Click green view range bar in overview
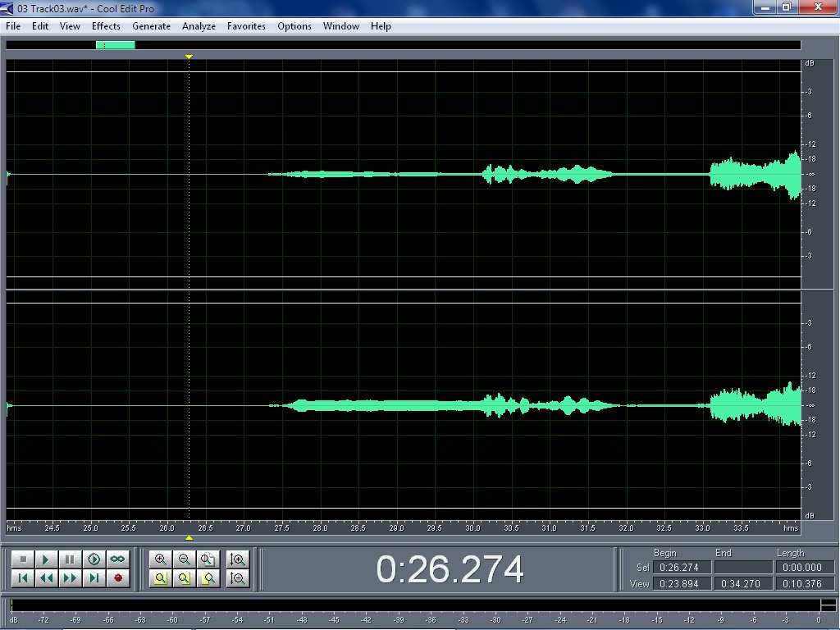This screenshot has width=840, height=630. tap(115, 45)
